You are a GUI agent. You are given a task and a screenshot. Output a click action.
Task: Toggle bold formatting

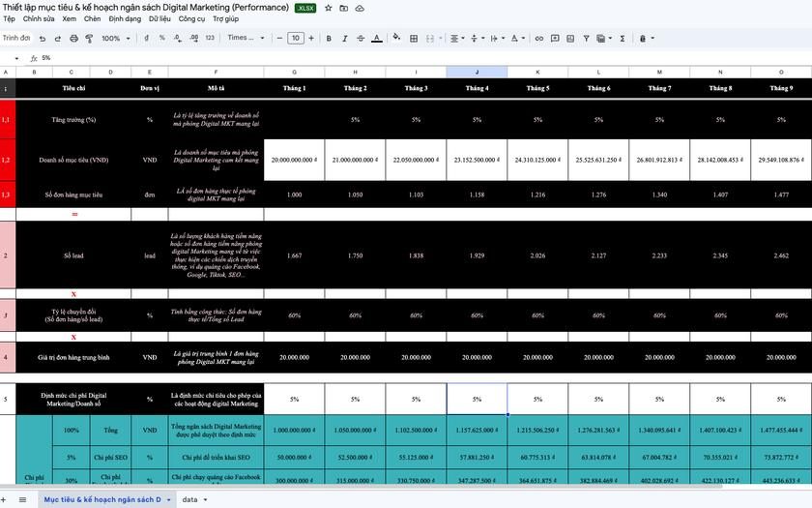pos(329,39)
